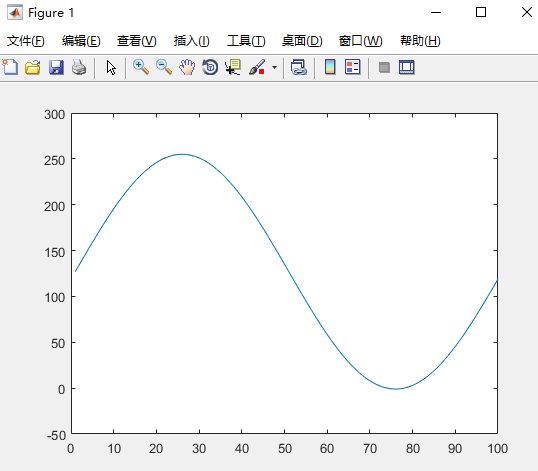Open the 文件(F) menu
538x471 pixels.
point(26,41)
